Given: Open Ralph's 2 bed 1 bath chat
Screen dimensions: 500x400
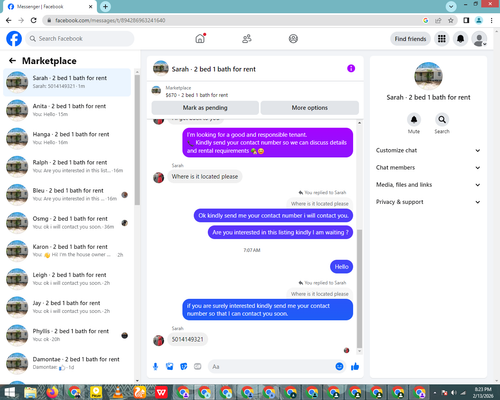Looking at the screenshot, I should [67, 166].
